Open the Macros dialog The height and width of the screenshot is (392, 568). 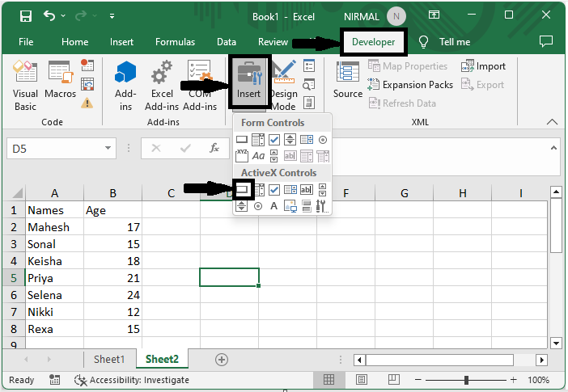pyautogui.click(x=60, y=80)
